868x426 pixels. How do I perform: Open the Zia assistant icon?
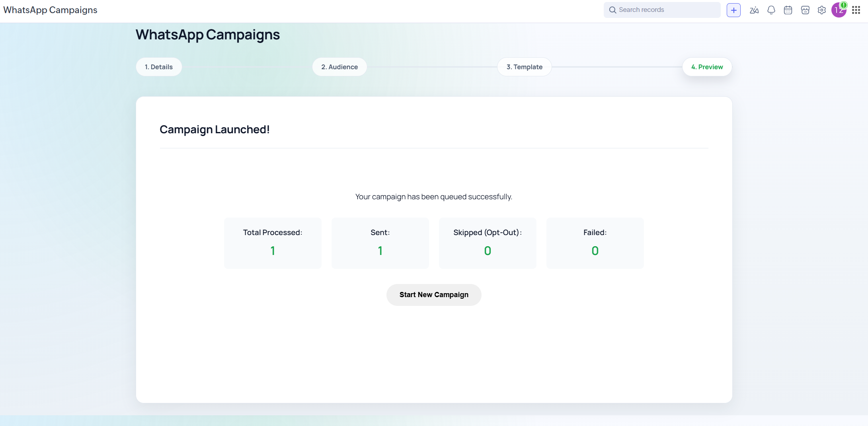point(754,10)
